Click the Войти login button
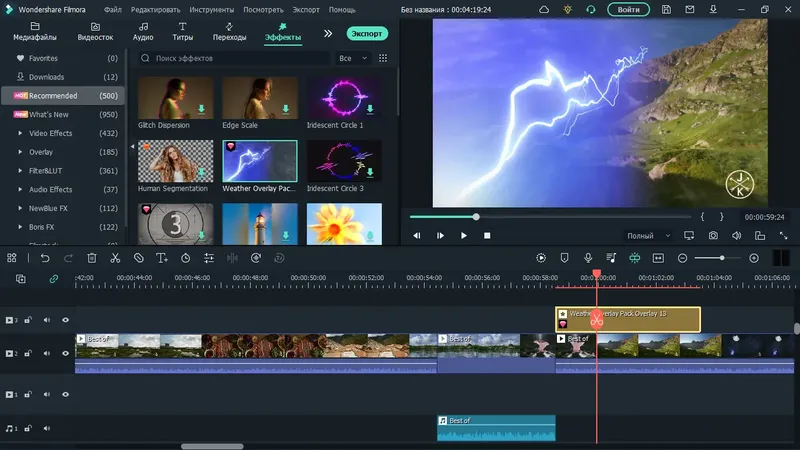Image resolution: width=800 pixels, height=450 pixels. (629, 9)
